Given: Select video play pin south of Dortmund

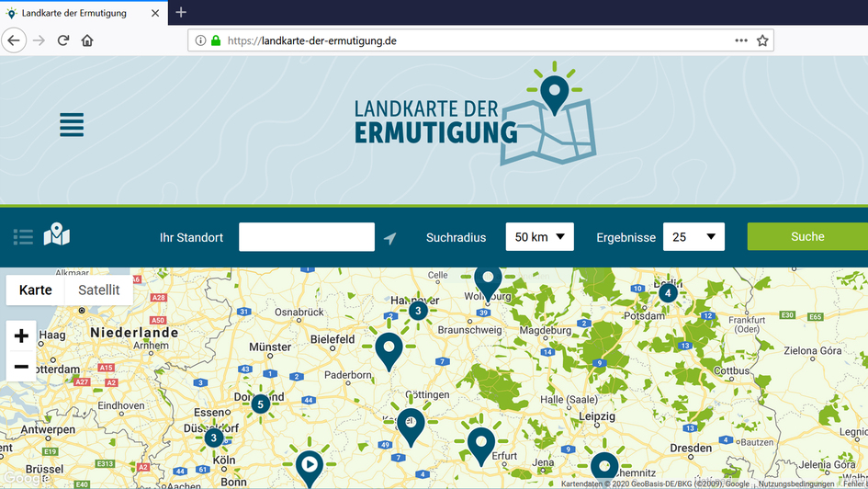Looking at the screenshot, I should coord(310,469).
